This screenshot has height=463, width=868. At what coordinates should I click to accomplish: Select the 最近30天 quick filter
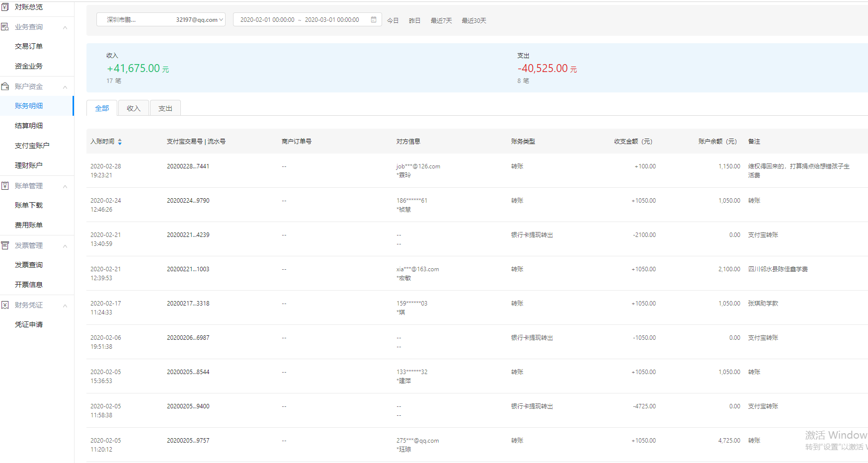click(x=473, y=21)
